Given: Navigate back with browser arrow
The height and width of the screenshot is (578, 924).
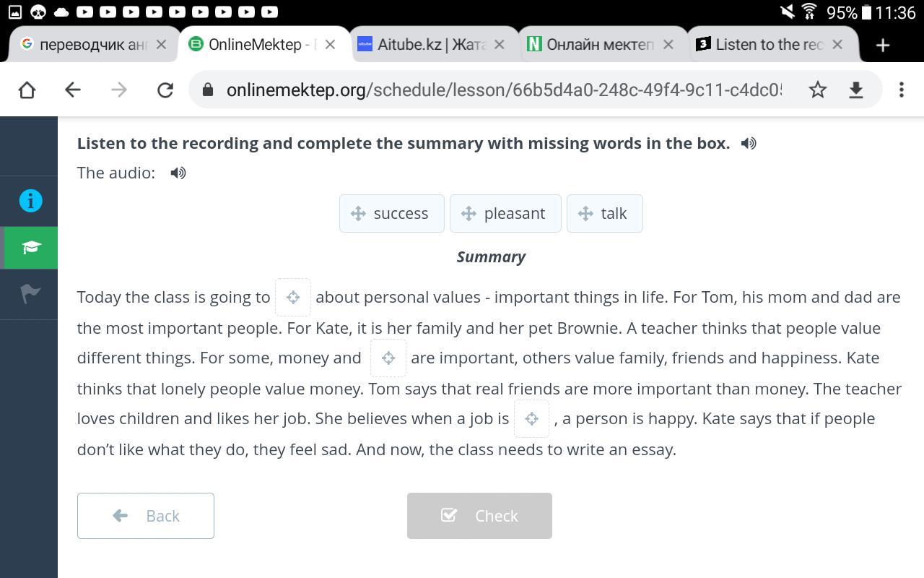Looking at the screenshot, I should point(72,90).
